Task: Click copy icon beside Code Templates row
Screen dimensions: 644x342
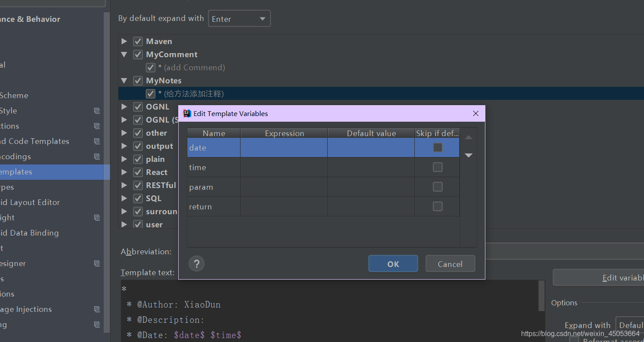Action: tap(97, 141)
